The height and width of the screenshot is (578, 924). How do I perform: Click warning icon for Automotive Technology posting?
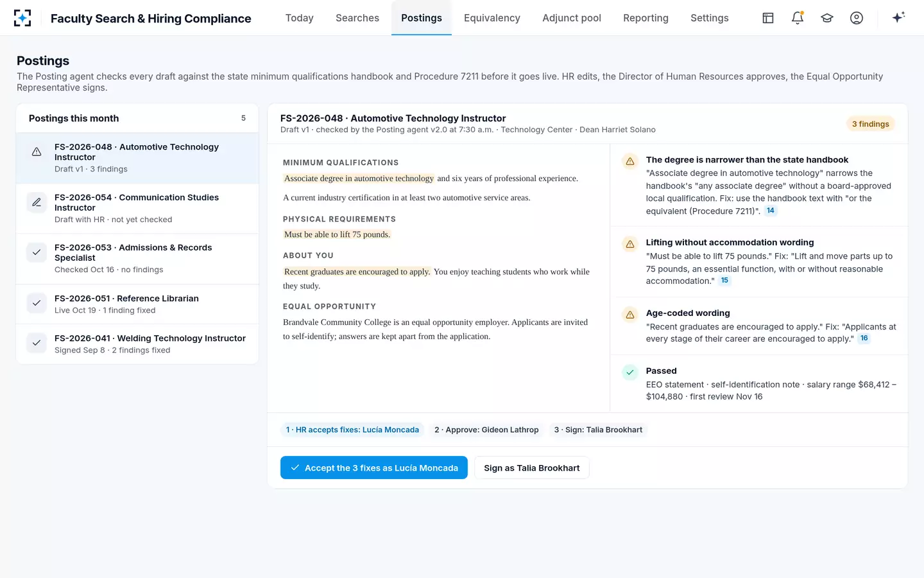coord(37,152)
